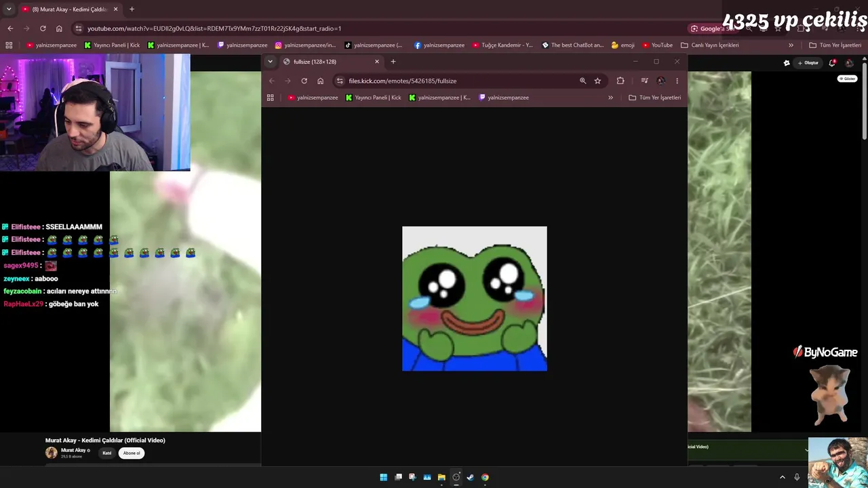Click the Murat Akay channel avatar
868x488 pixels.
coord(51,453)
